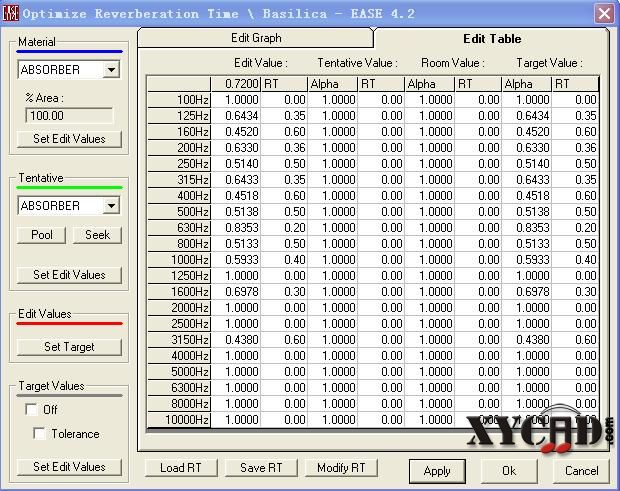
Task: Click Target Value alpha 0.6433 at 315Hz
Action: (527, 180)
